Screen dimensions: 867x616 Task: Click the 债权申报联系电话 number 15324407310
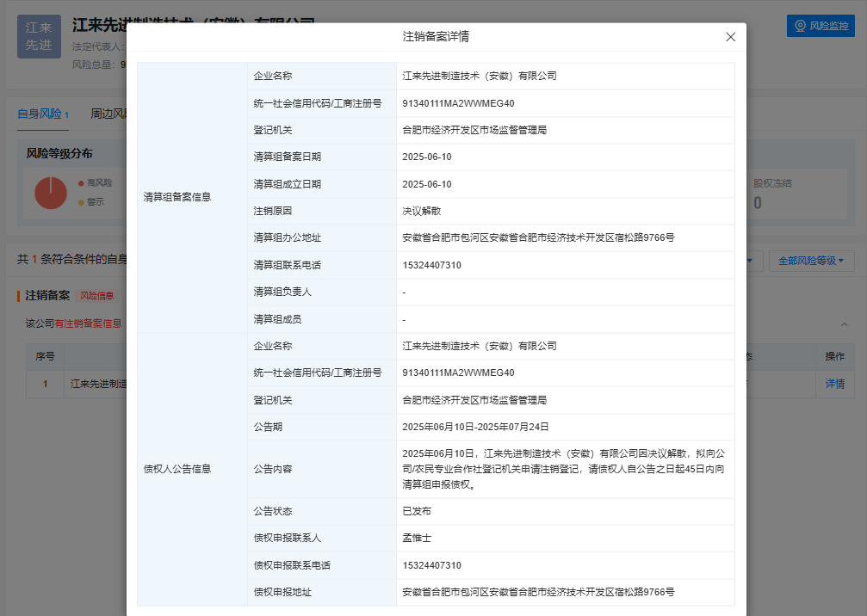click(x=432, y=565)
